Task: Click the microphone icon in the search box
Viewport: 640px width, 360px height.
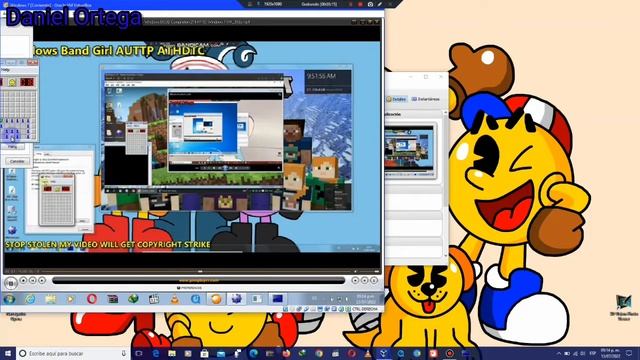Action: click(x=124, y=353)
